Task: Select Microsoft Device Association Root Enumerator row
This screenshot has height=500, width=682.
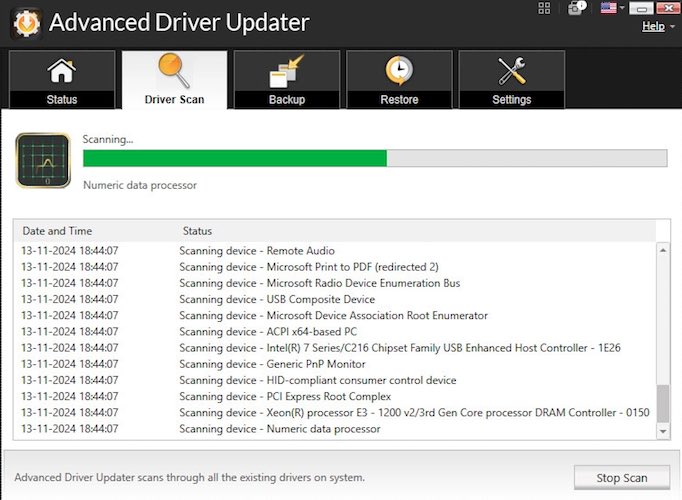Action: click(x=335, y=316)
